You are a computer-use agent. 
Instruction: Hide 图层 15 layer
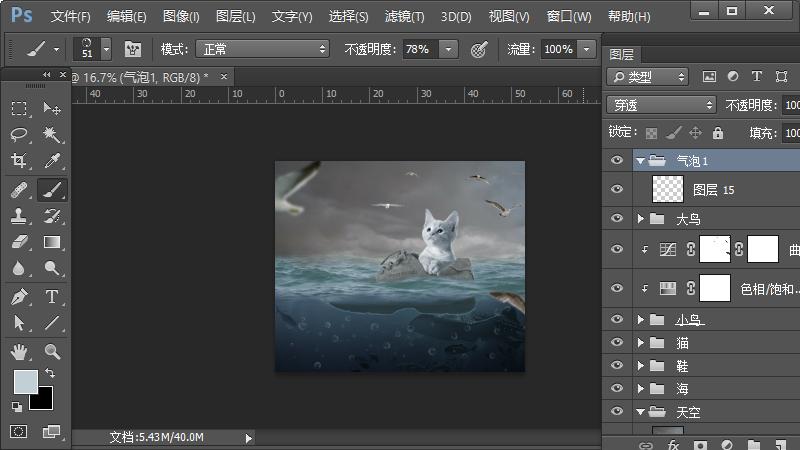pyautogui.click(x=617, y=189)
